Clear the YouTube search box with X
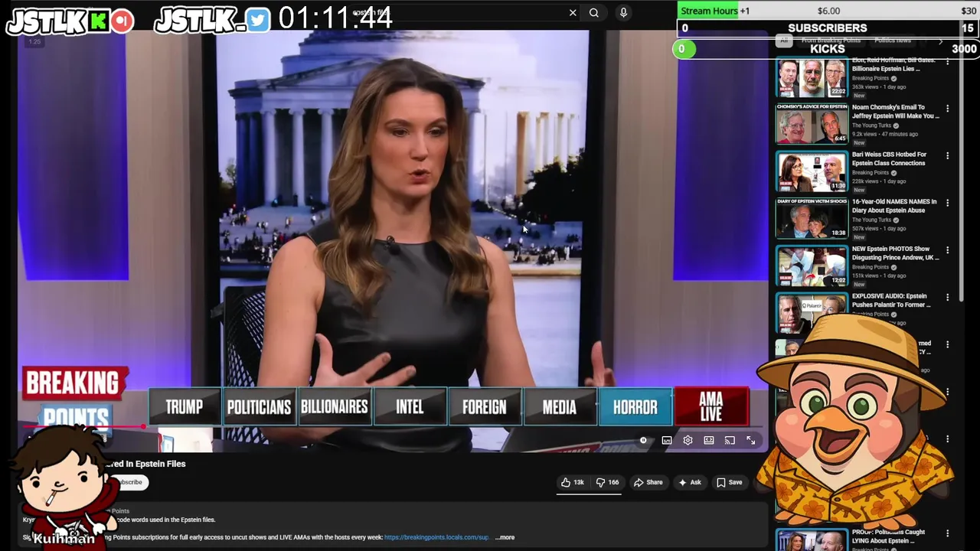The width and height of the screenshot is (980, 551). pos(573,13)
